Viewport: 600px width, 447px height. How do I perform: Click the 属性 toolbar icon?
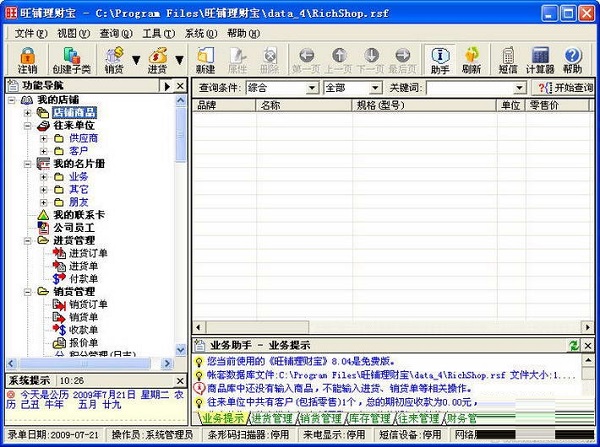click(237, 60)
